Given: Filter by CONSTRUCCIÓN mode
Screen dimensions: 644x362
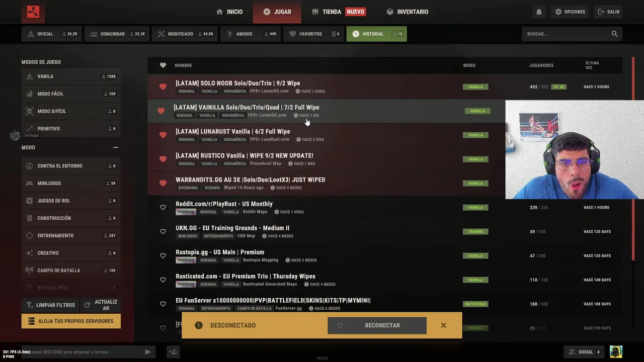Looking at the screenshot, I should (x=71, y=218).
